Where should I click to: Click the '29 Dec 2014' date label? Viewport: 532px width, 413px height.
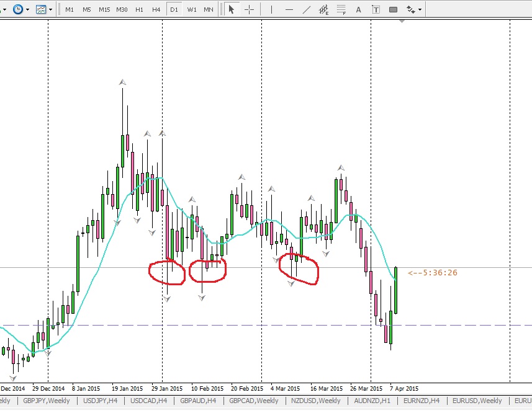[x=48, y=388]
